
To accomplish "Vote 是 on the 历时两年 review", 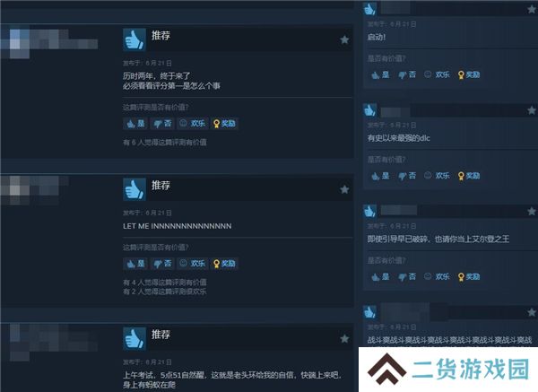I will point(135,124).
